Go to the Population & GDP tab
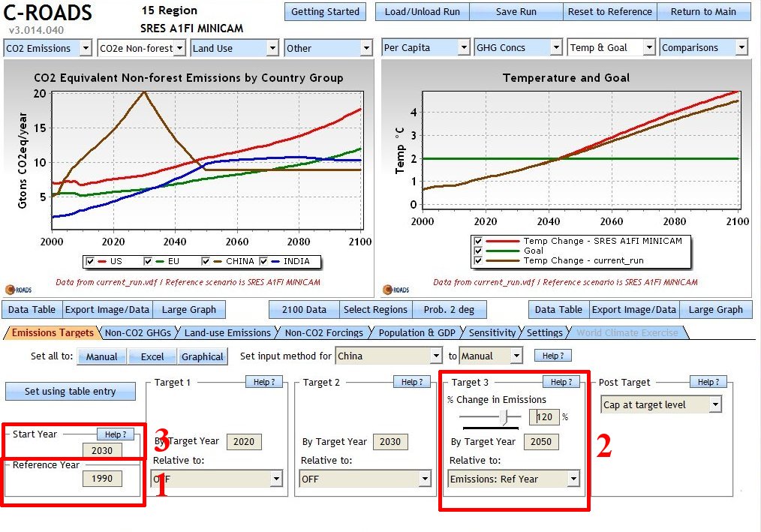This screenshot has height=532, width=761. pos(417,332)
